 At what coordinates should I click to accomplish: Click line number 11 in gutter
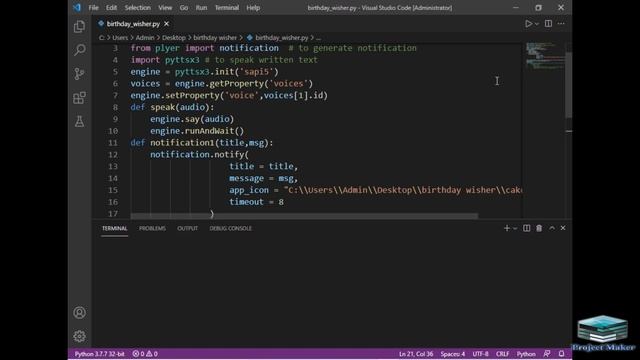pos(113,143)
